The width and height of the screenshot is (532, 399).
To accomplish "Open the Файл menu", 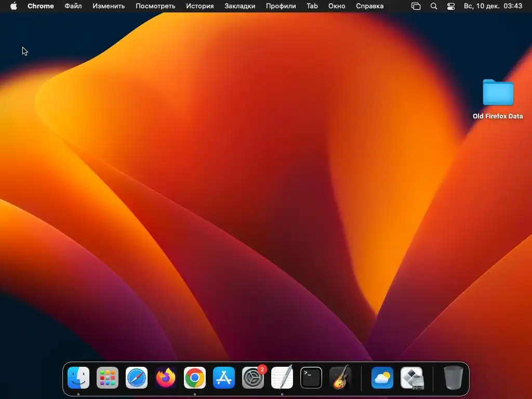I will coord(73,6).
